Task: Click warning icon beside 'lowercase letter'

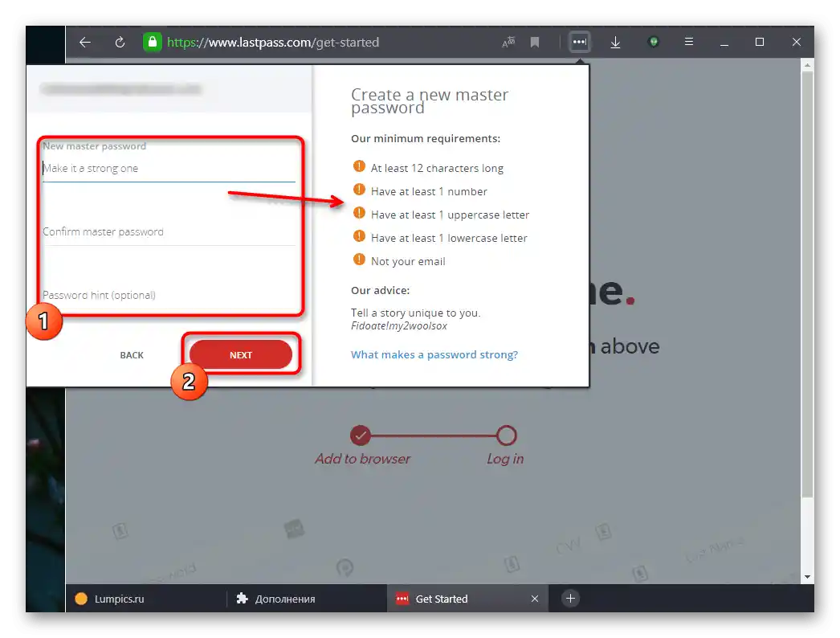Action: (359, 236)
